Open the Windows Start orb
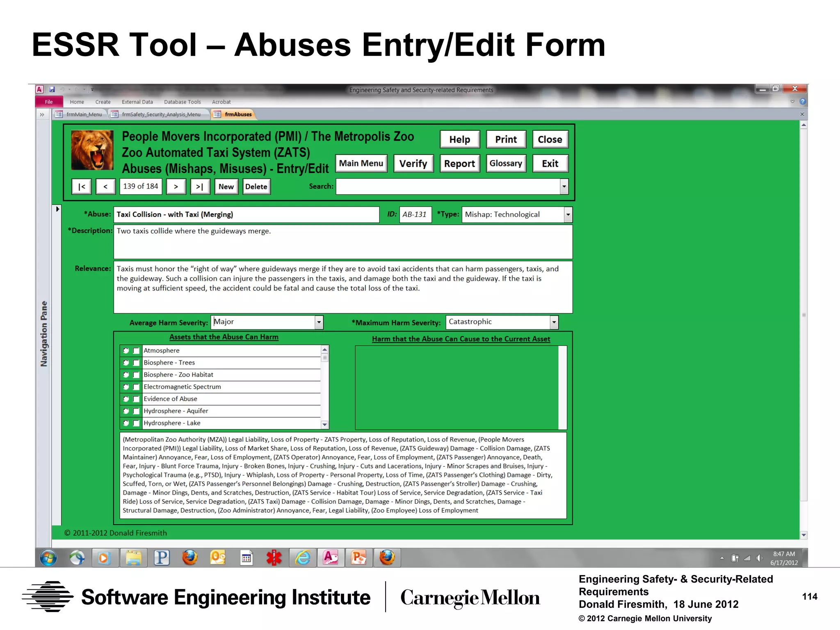This screenshot has height=630, width=840. tap(48, 558)
